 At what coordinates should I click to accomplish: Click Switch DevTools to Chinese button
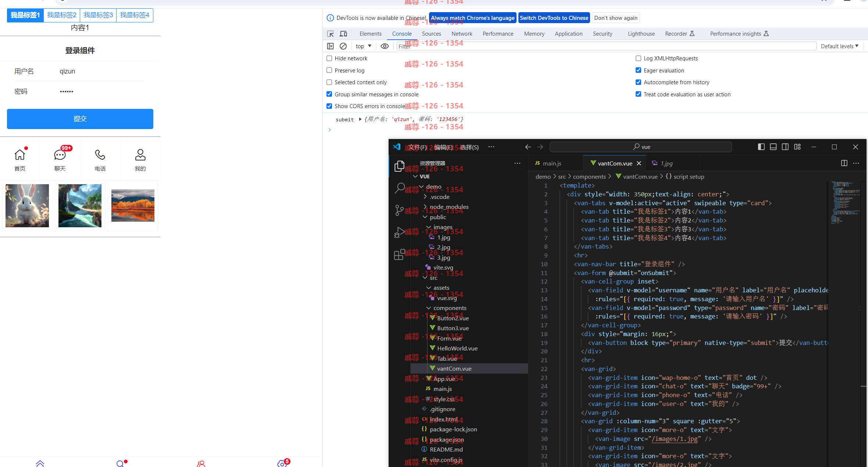click(x=554, y=18)
